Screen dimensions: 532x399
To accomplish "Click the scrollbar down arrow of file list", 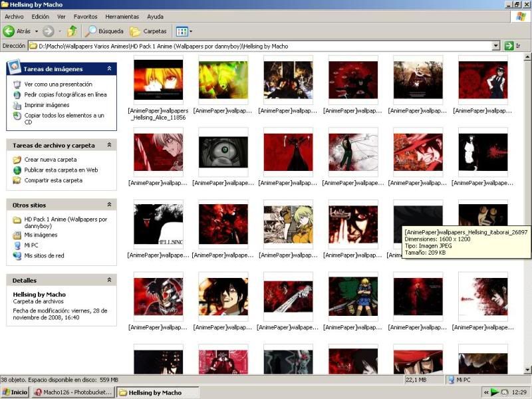I will tap(527, 370).
